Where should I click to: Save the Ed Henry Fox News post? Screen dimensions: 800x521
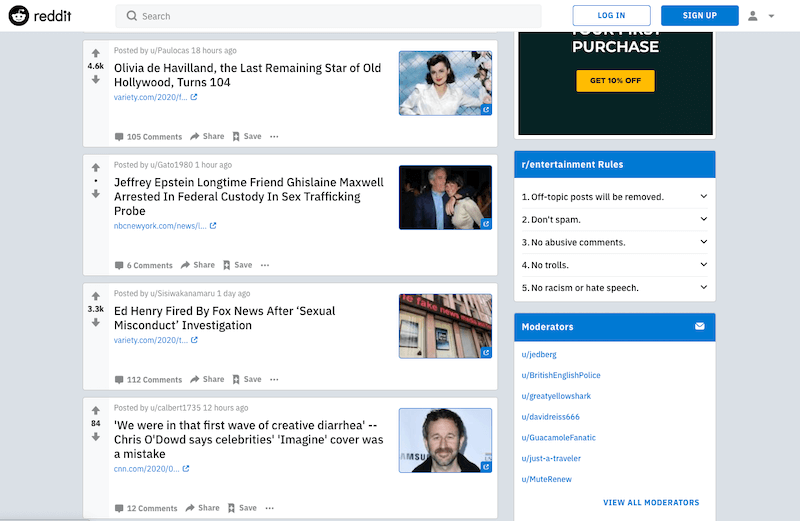pos(247,379)
